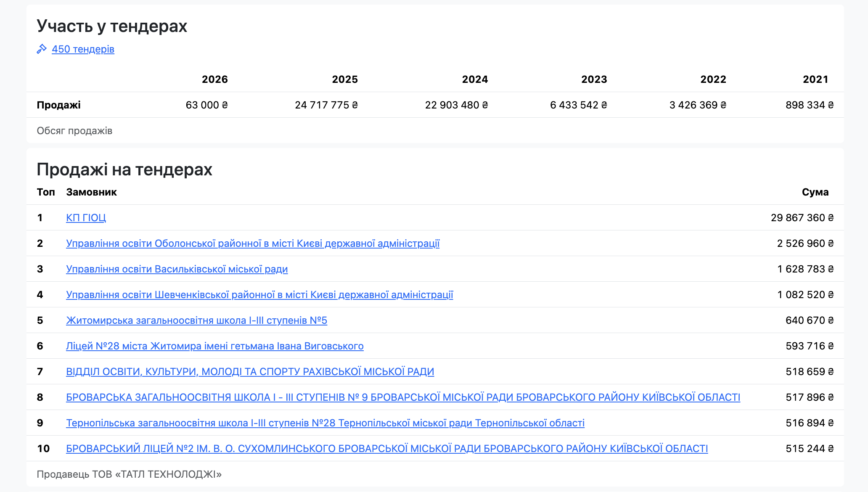The width and height of the screenshot is (868, 492).
Task: Open Тернопільська загальноосвітня школа №28 link
Action: (x=325, y=423)
